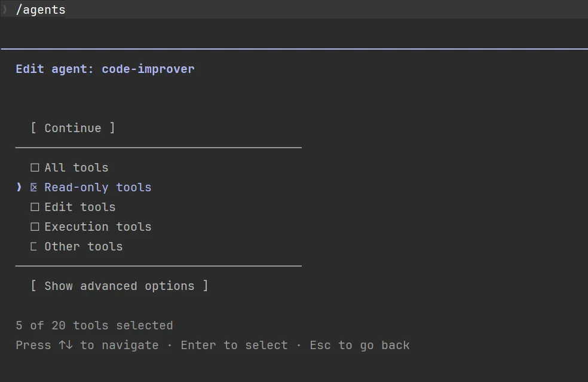Click the up-down arrows navigation icon
588x382 pixels.
[66, 346]
